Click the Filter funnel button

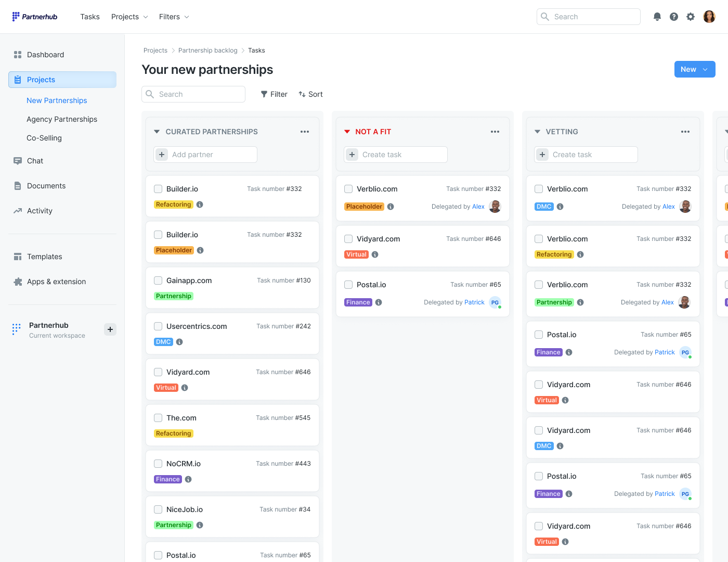[x=274, y=94]
